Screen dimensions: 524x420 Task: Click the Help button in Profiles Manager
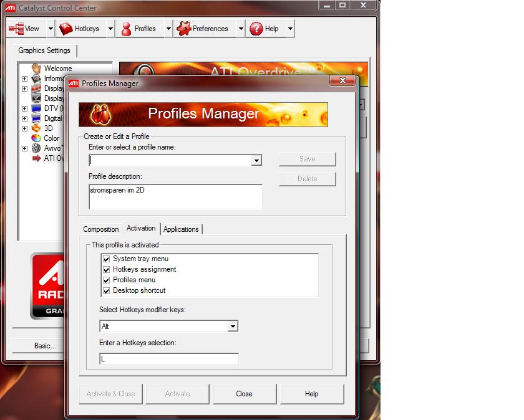(x=312, y=394)
